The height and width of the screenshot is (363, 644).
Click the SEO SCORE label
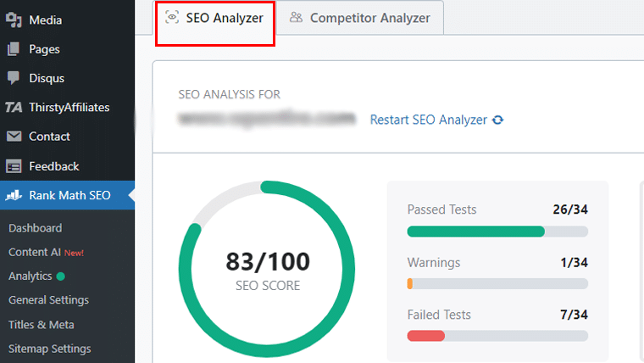[268, 286]
